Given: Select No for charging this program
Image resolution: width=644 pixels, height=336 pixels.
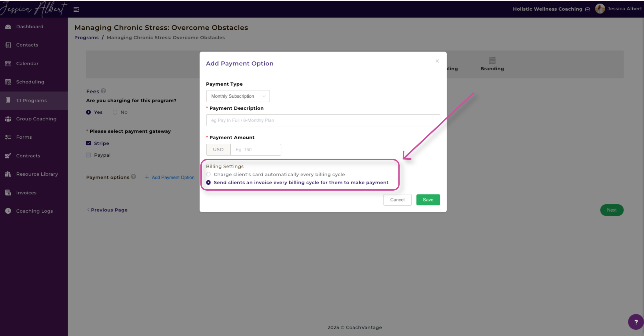Looking at the screenshot, I should [x=115, y=112].
